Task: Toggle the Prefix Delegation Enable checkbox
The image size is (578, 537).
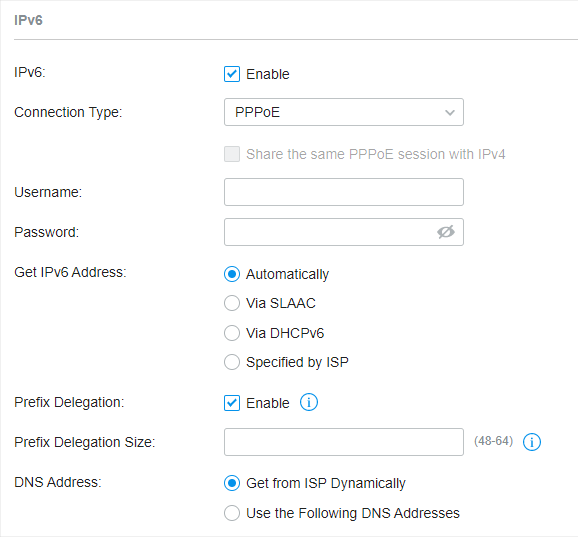Action: [232, 403]
